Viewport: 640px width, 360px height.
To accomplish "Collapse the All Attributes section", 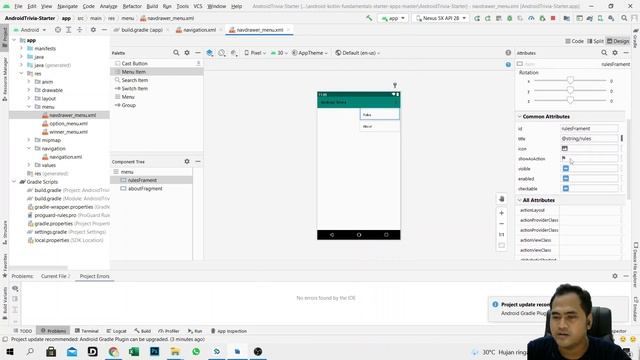I will pyautogui.click(x=520, y=200).
